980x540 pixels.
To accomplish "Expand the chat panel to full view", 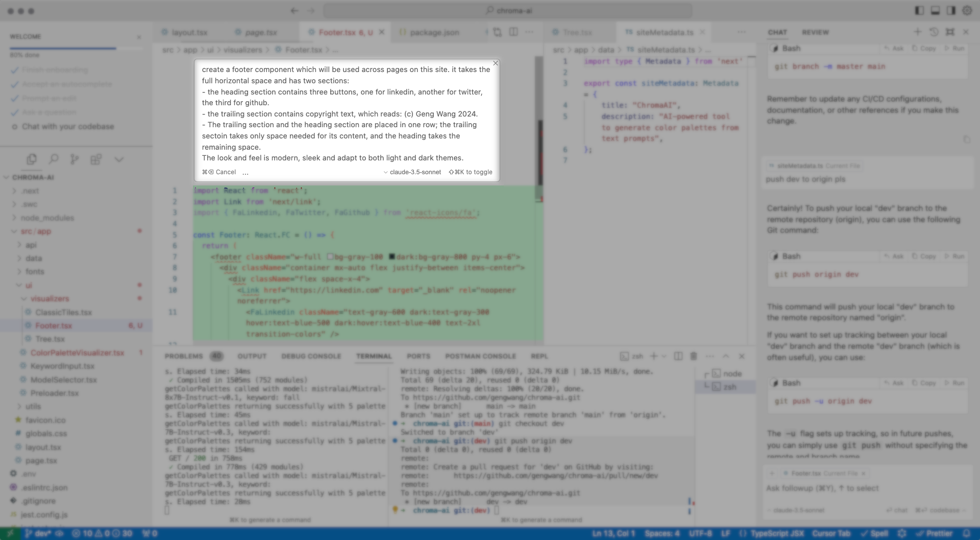I will tap(950, 32).
